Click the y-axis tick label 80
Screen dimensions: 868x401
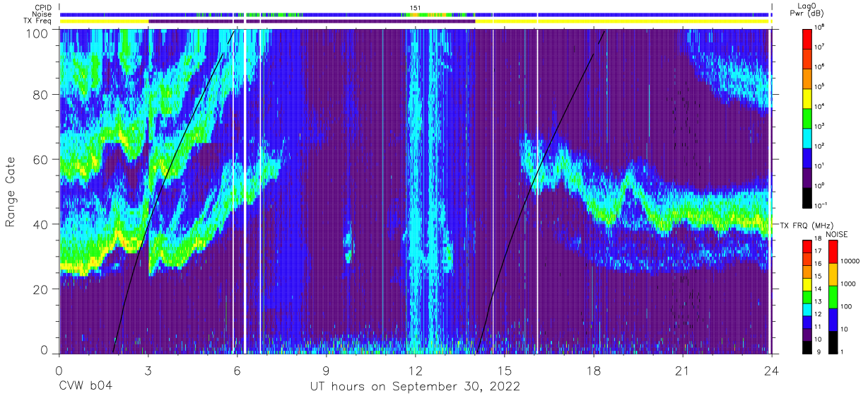pos(41,95)
